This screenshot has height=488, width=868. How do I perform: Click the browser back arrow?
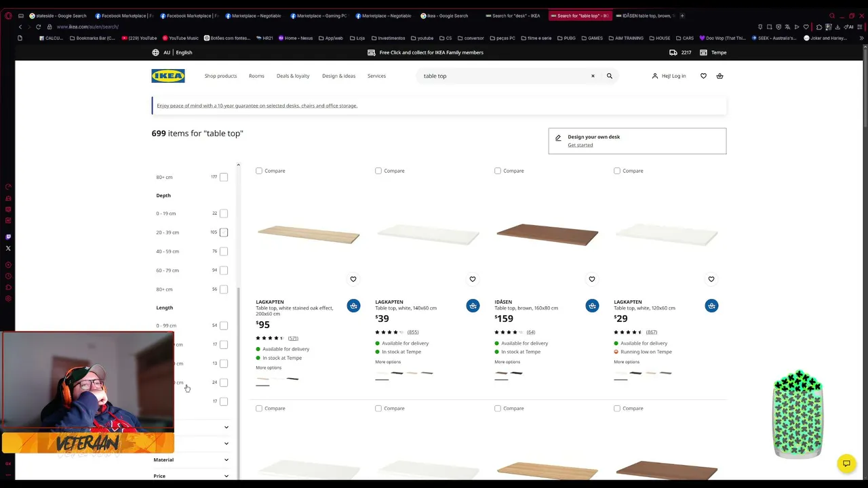[20, 27]
